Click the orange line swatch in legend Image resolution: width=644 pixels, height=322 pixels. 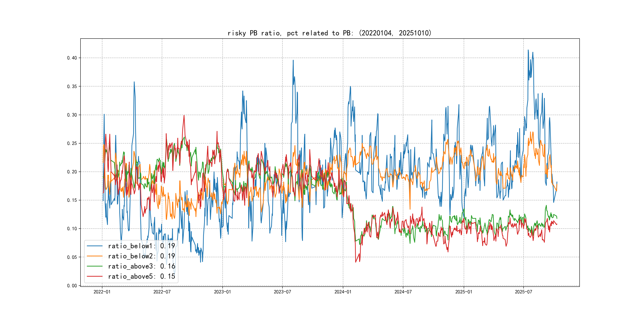tap(94, 256)
